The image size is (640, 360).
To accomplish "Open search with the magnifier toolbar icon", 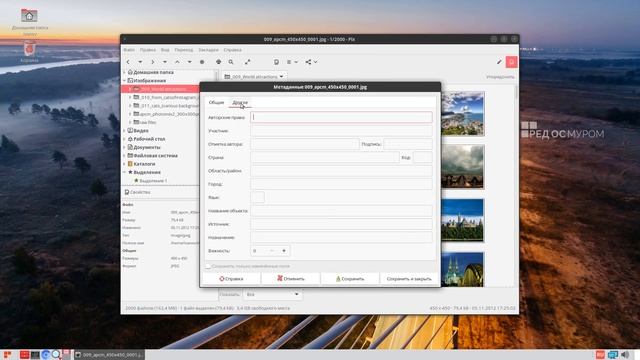I will pyautogui.click(x=231, y=62).
